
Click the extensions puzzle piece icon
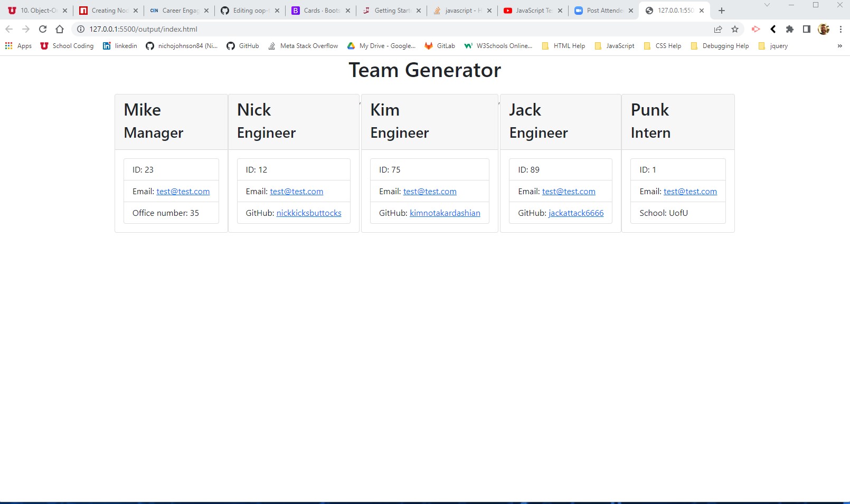coord(790,29)
